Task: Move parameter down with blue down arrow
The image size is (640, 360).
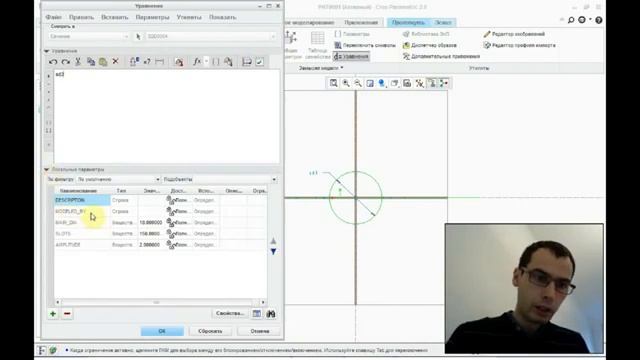Action: (x=273, y=252)
